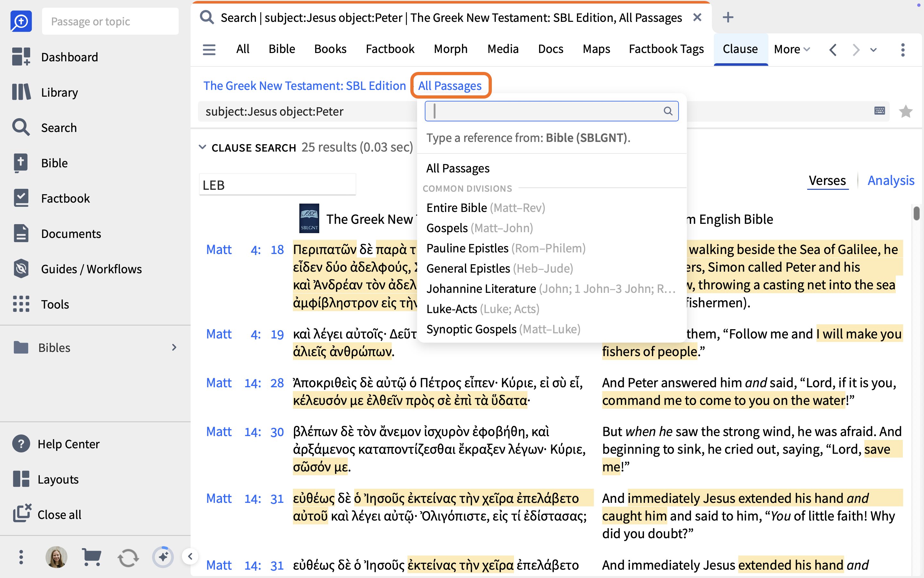This screenshot has height=578, width=924.
Task: Go back with the left arrow
Action: 833,50
